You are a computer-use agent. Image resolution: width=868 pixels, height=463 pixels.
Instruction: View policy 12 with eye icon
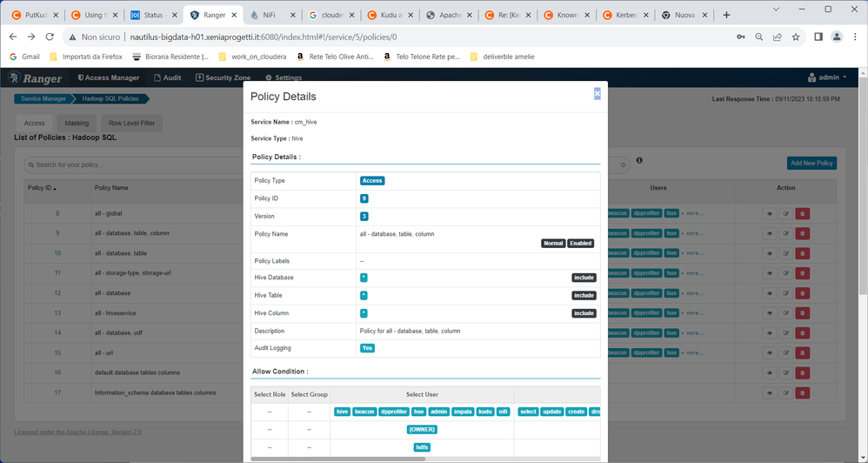tap(770, 293)
